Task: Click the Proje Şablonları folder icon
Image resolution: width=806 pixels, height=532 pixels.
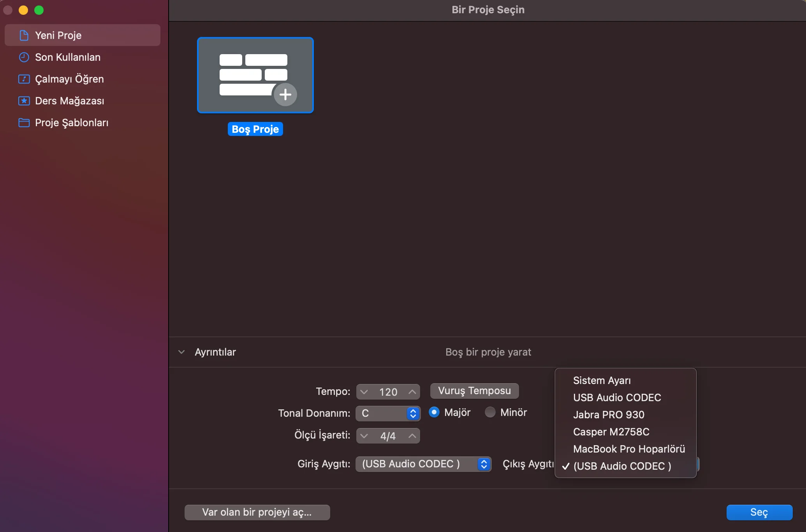Action: click(x=24, y=123)
